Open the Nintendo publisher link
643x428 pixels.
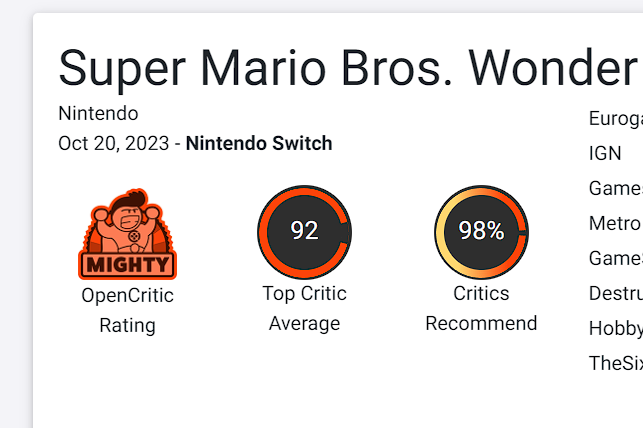[x=98, y=113]
